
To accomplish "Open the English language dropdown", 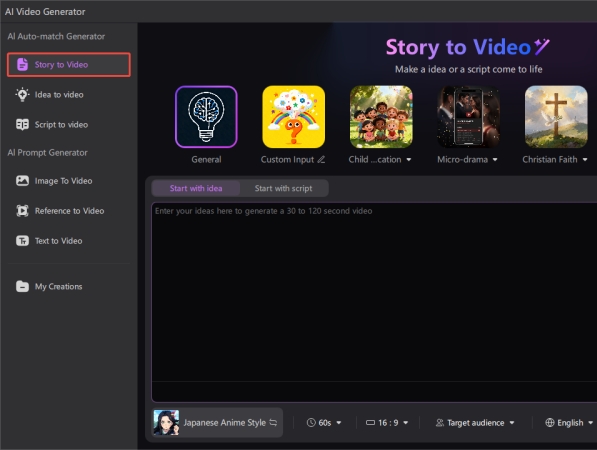I will (569, 423).
